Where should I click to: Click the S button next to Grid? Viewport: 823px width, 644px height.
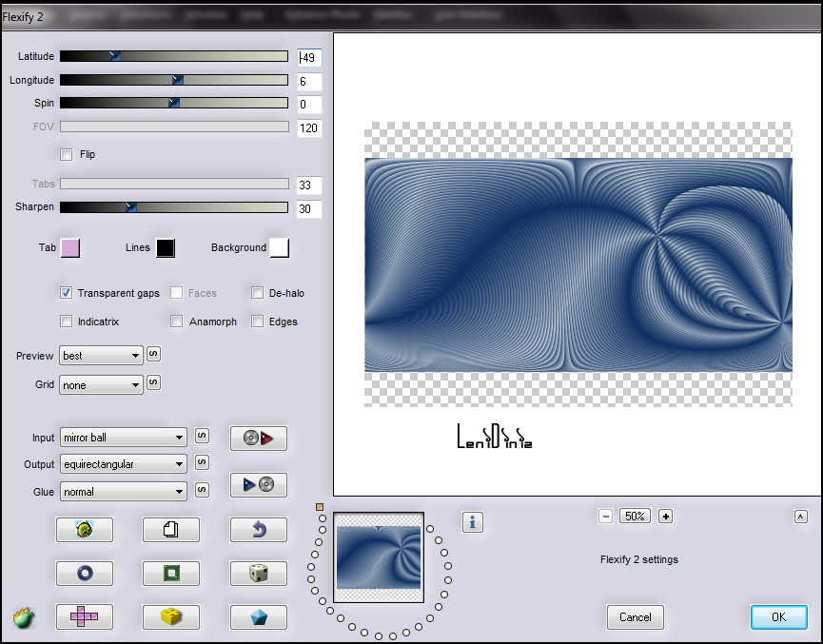153,382
